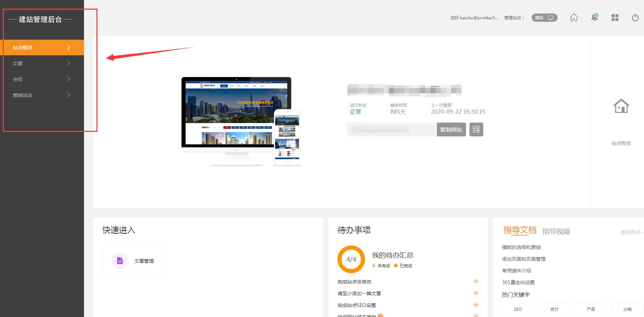The height and width of the screenshot is (317, 644).
Task: Click the 您好 baizitu@pmt4ac5... account text
Action: [x=474, y=18]
